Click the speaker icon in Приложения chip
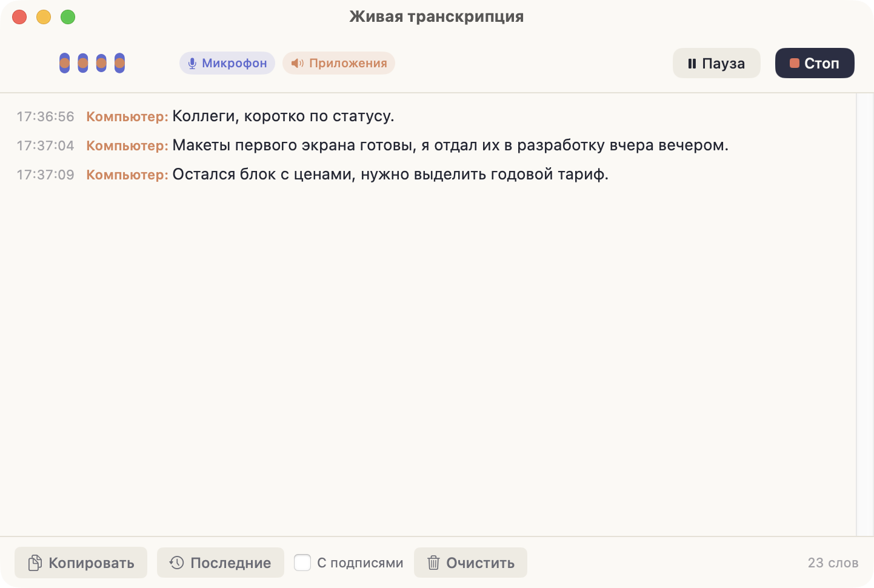 (297, 63)
